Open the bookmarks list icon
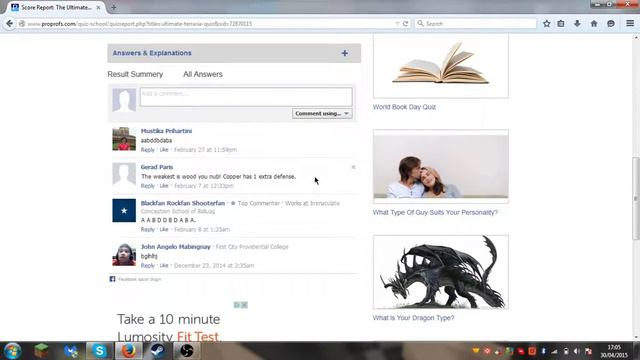 tap(561, 24)
